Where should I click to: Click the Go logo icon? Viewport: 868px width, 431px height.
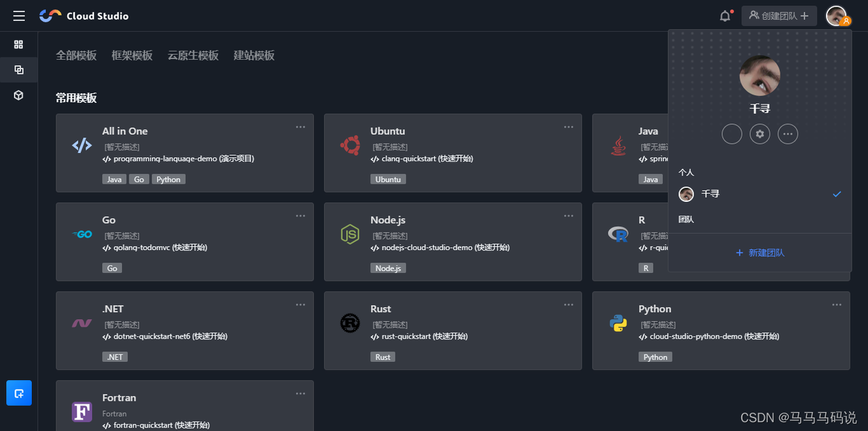pyautogui.click(x=82, y=234)
